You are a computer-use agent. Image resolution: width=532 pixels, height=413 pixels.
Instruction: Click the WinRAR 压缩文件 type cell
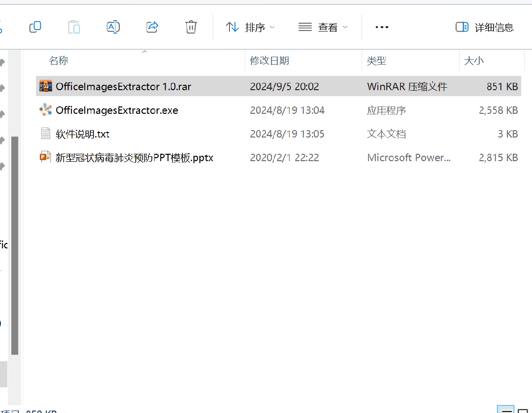pyautogui.click(x=407, y=87)
